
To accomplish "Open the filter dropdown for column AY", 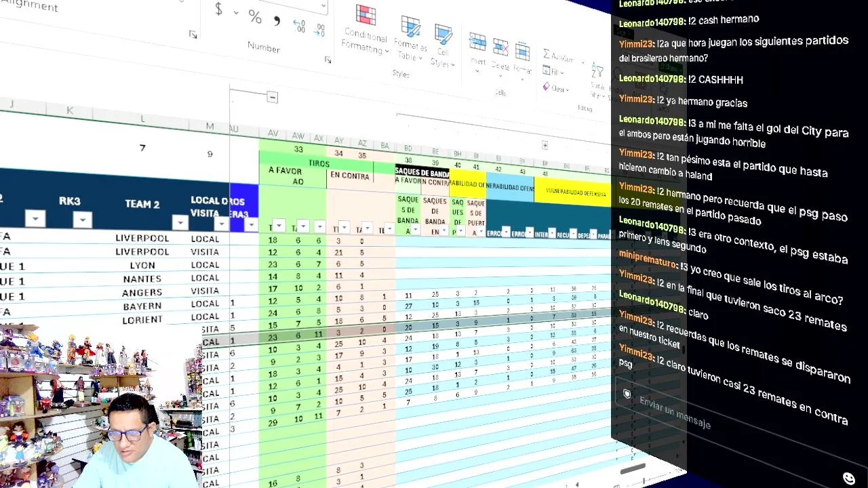I will pyautogui.click(x=344, y=228).
